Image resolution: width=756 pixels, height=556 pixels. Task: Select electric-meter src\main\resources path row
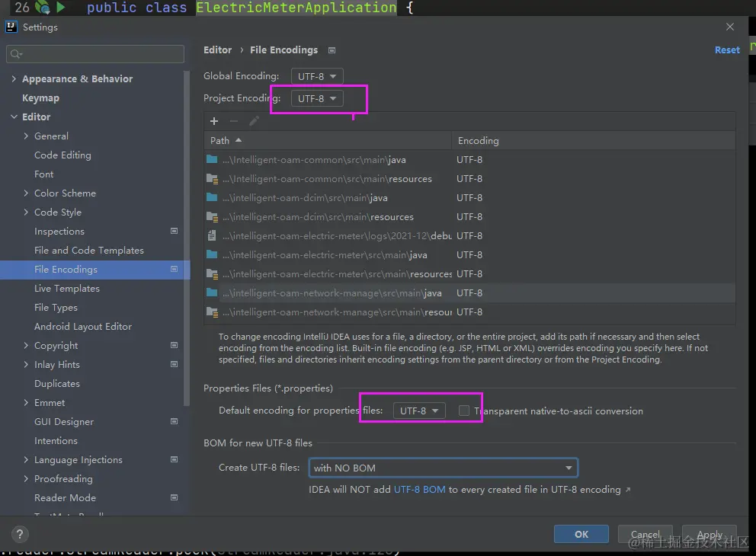tap(469, 273)
